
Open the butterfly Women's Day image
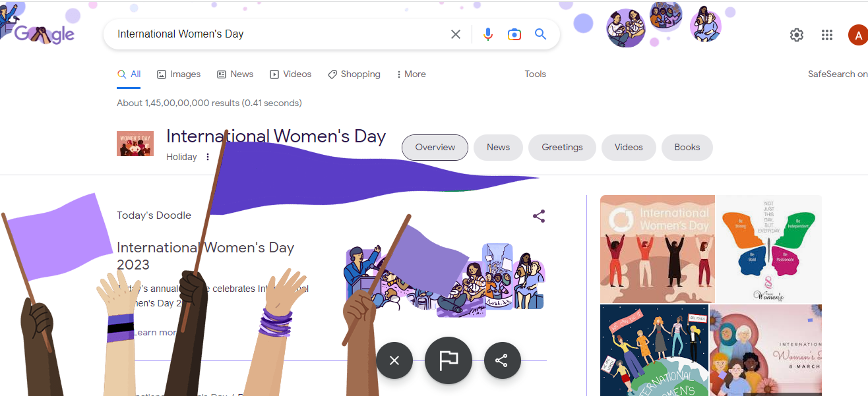[x=769, y=249]
